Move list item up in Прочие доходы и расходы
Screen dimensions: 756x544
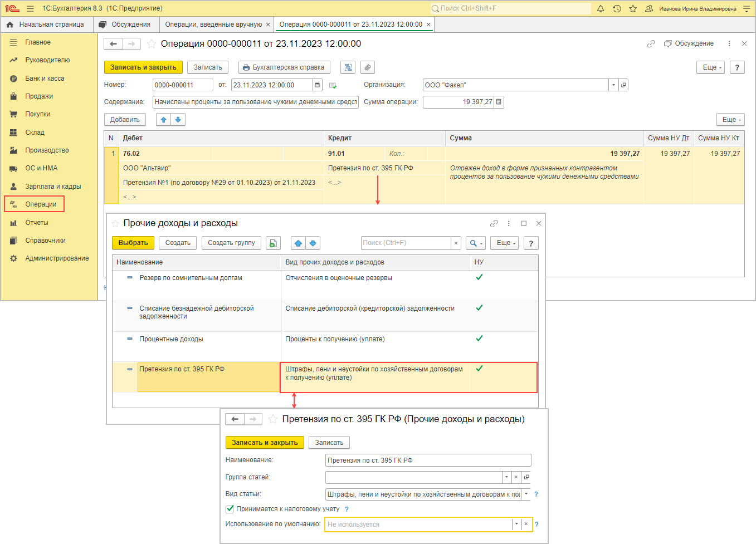click(299, 243)
